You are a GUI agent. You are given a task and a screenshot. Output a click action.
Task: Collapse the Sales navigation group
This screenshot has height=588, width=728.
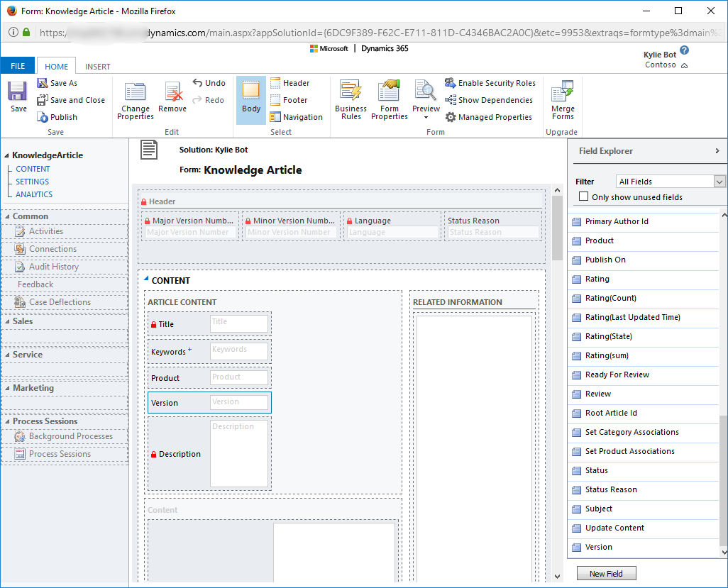[7, 321]
